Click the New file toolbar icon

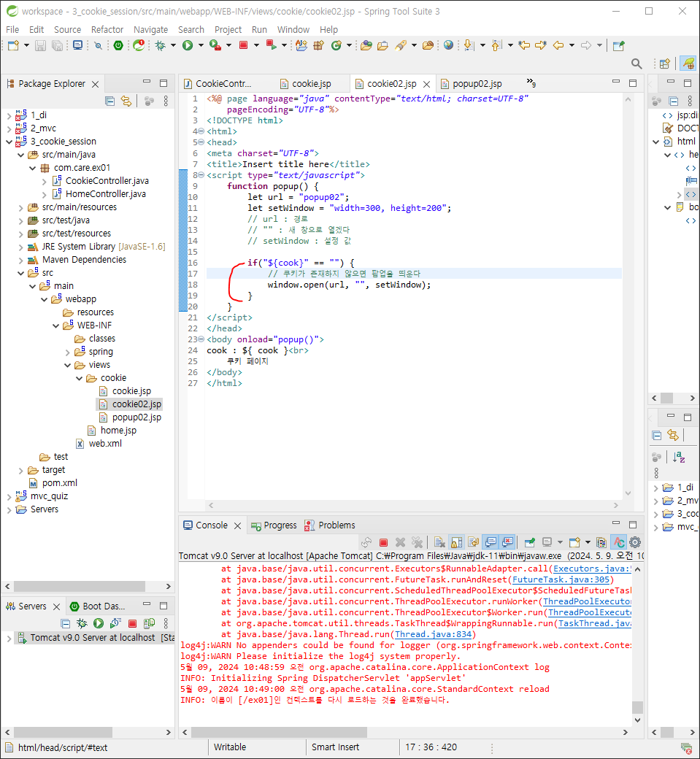pos(13,45)
